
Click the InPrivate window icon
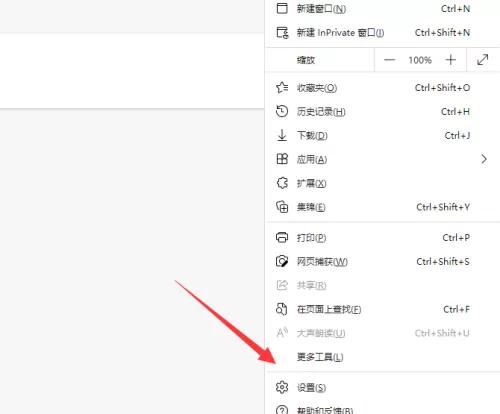(282, 33)
